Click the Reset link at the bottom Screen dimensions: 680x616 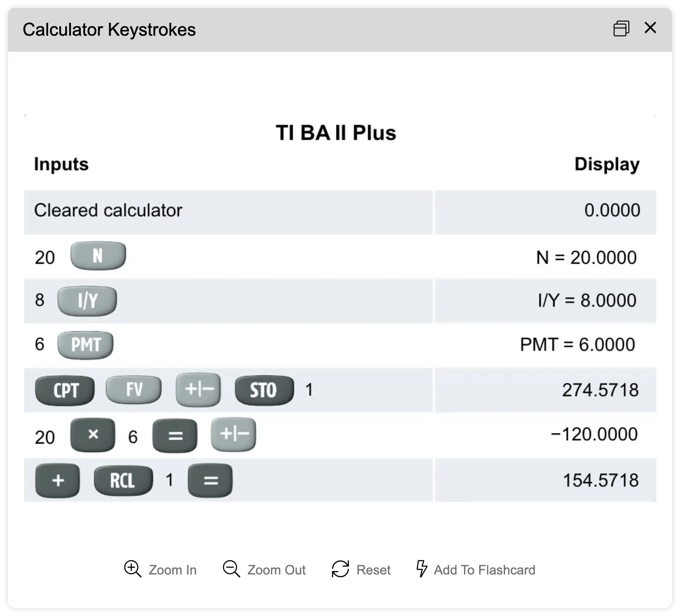(x=373, y=569)
